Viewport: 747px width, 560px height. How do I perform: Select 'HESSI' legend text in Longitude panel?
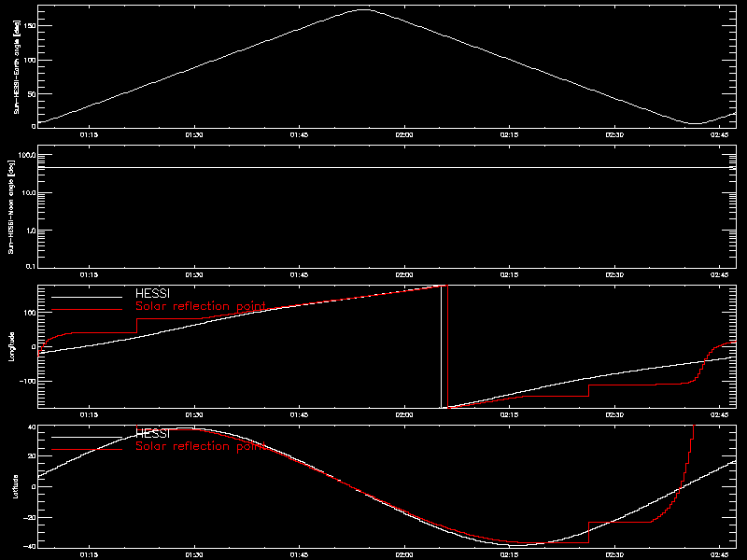pos(152,293)
